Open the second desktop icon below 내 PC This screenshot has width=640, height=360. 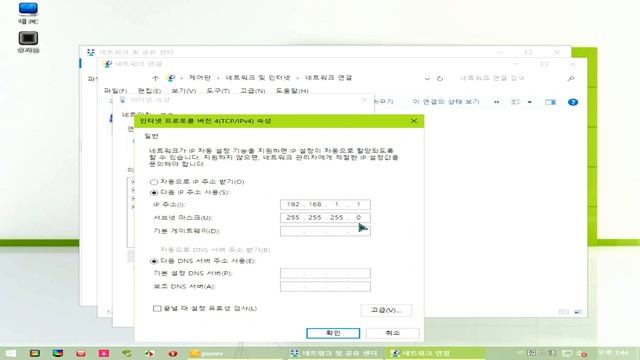click(28, 42)
